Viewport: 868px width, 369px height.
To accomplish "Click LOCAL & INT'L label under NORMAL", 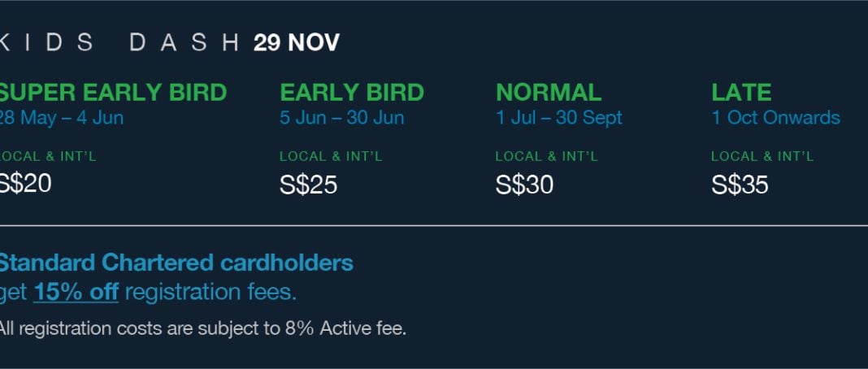I will coord(547,157).
